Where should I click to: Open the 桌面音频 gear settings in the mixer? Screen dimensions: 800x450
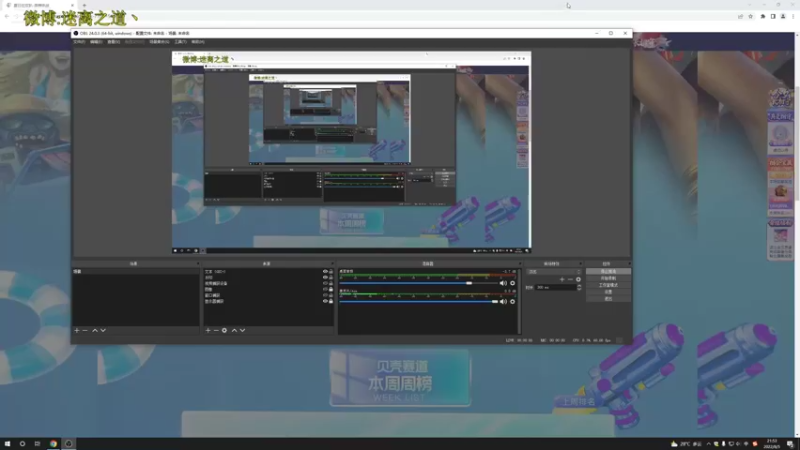click(513, 283)
